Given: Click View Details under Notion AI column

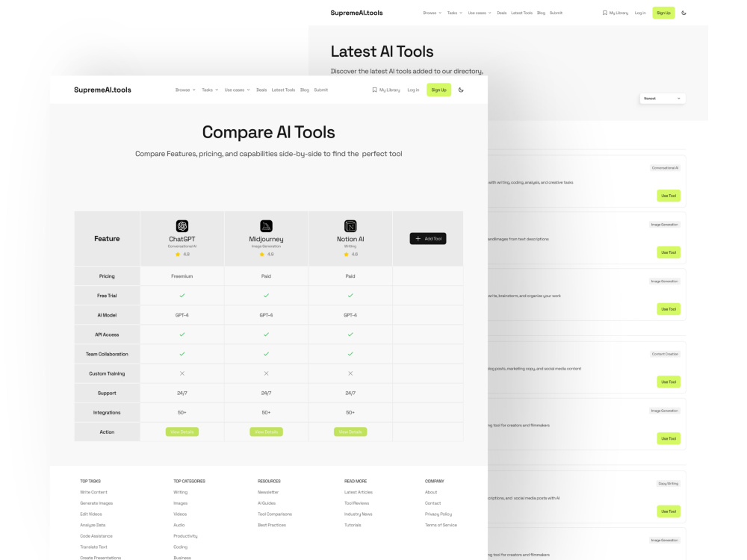Looking at the screenshot, I should (x=350, y=432).
